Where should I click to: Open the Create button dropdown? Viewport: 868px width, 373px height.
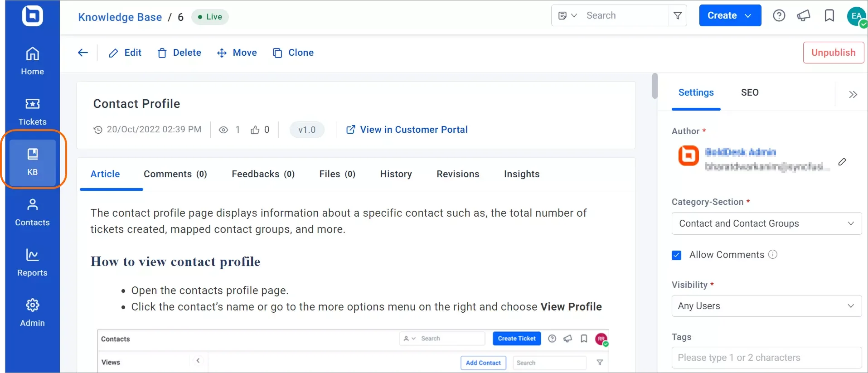730,15
